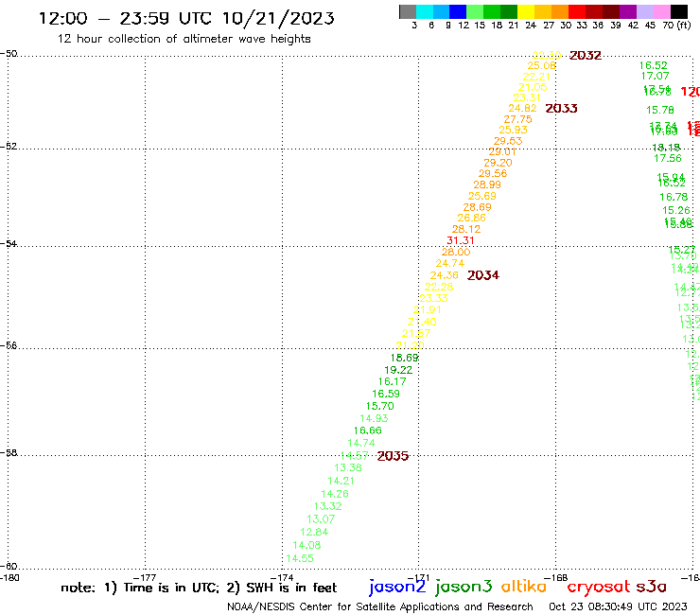Click the 21.91 value

tap(427, 309)
